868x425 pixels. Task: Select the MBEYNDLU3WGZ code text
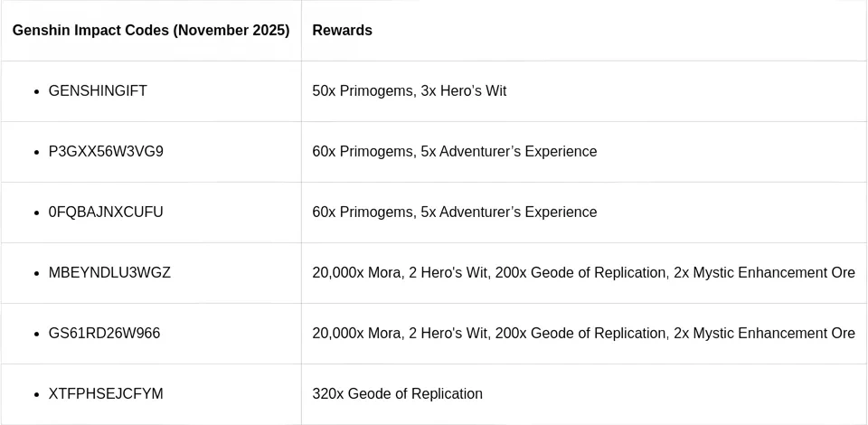click(x=109, y=273)
